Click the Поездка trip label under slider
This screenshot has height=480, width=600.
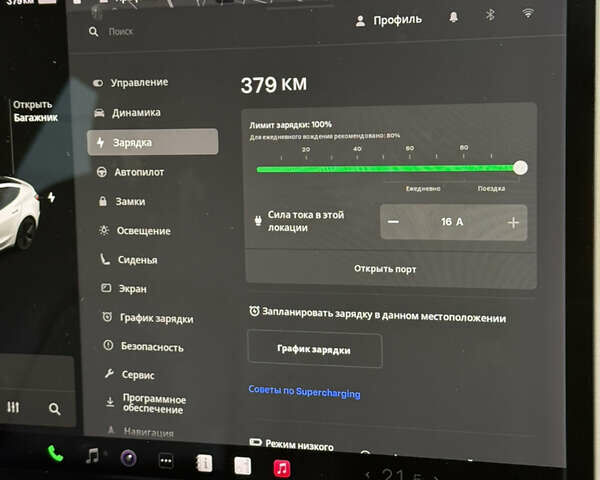[x=491, y=188]
